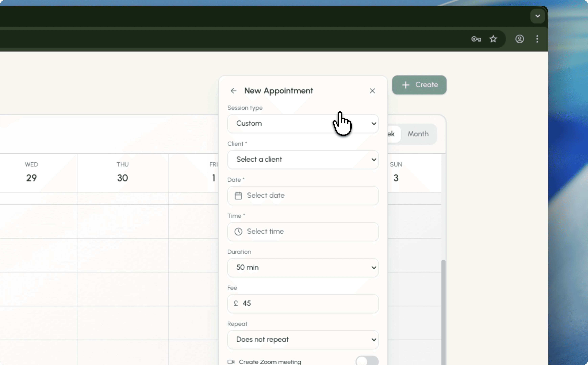Click the plus icon on Create button
The width and height of the screenshot is (588, 365).
pyautogui.click(x=406, y=85)
